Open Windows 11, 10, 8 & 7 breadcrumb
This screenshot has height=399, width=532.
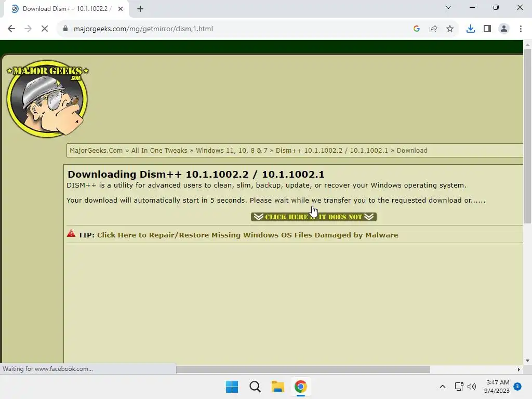tap(231, 150)
